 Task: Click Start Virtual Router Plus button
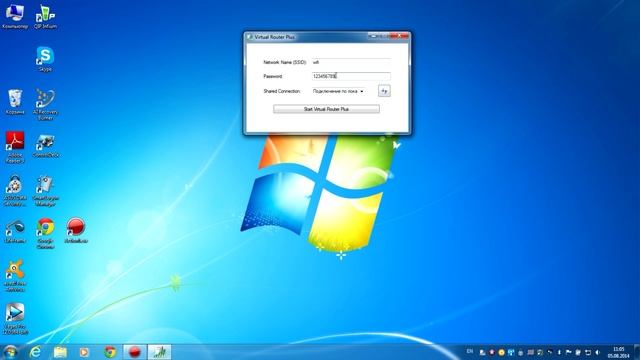pyautogui.click(x=326, y=109)
